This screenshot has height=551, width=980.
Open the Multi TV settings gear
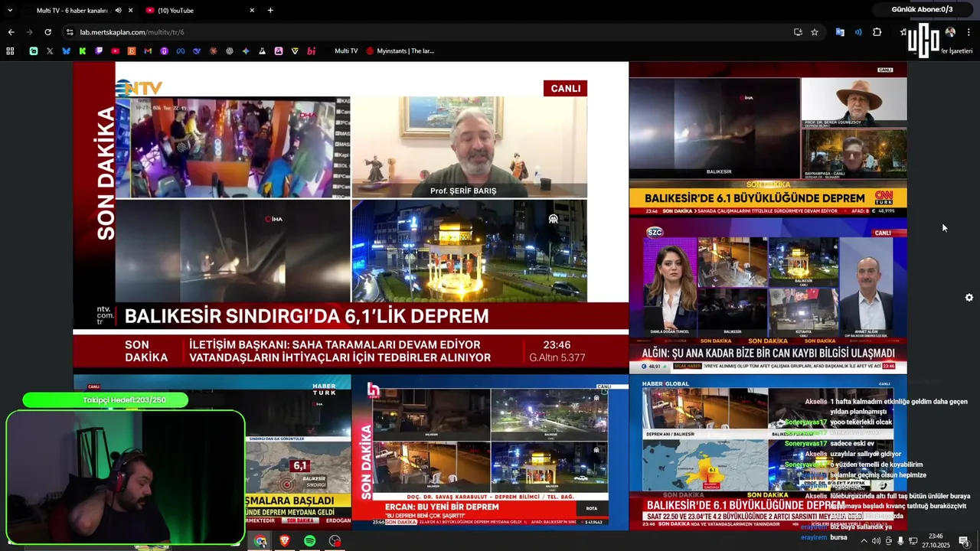point(969,298)
